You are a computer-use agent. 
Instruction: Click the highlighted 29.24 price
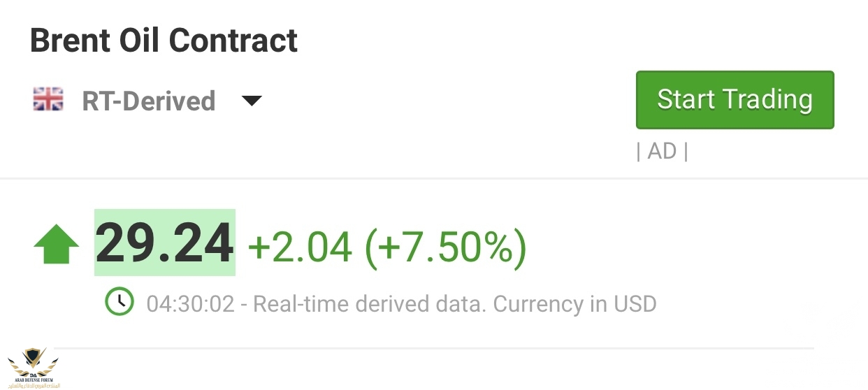[165, 243]
